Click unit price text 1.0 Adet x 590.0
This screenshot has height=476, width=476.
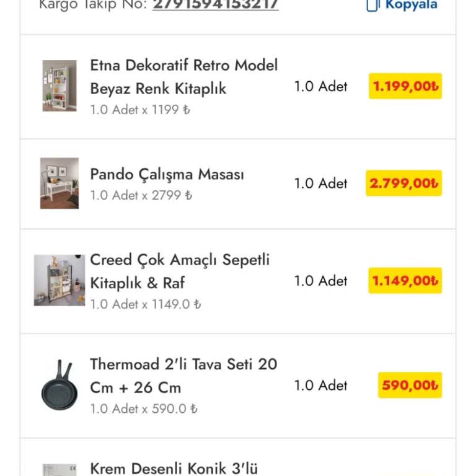coord(144,409)
